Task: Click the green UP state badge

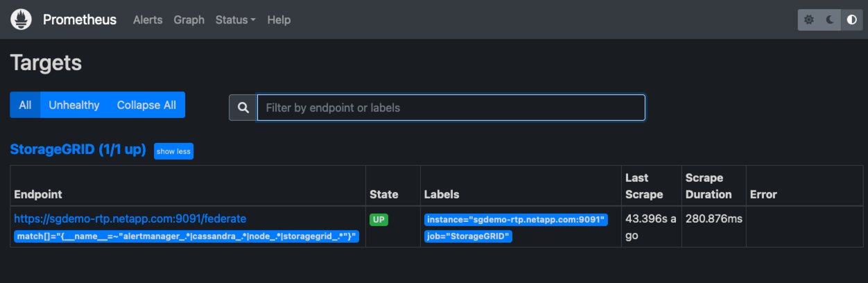Action: coord(379,220)
